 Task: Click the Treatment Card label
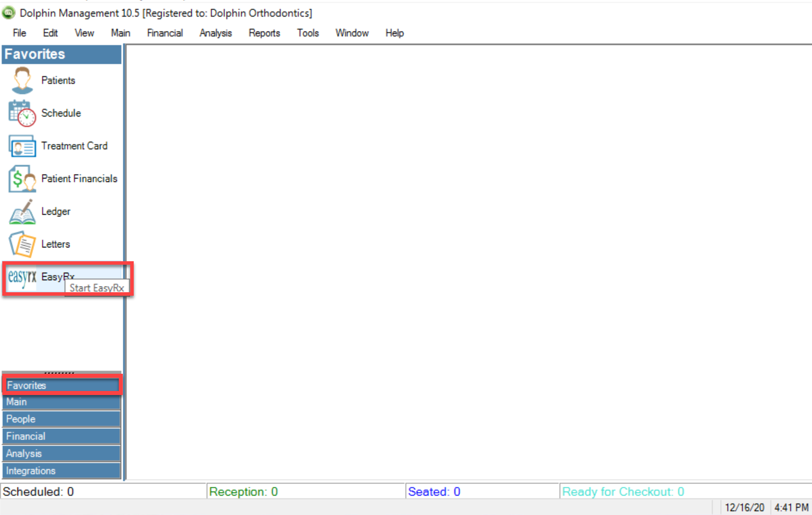[x=74, y=146]
